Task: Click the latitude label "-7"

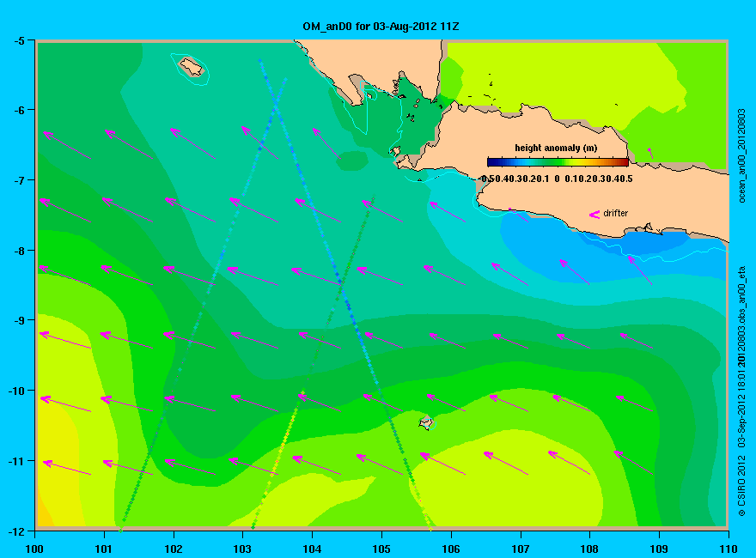Action: pos(19,180)
